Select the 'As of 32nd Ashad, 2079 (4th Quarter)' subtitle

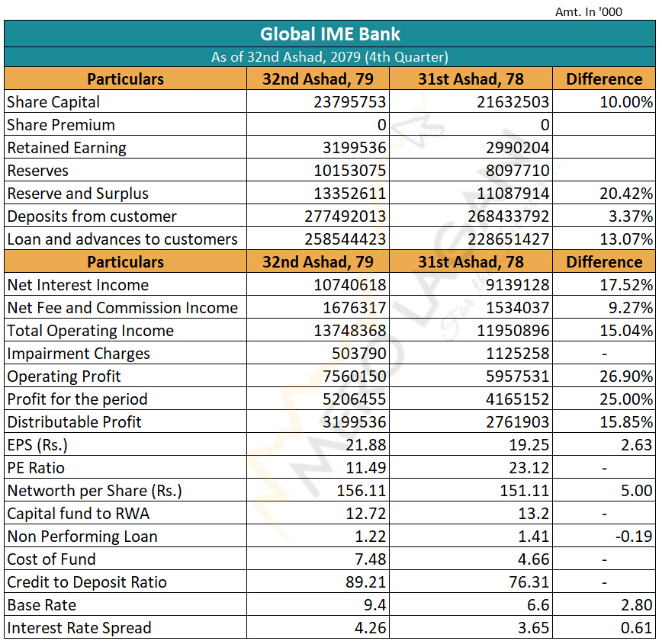coord(329,57)
